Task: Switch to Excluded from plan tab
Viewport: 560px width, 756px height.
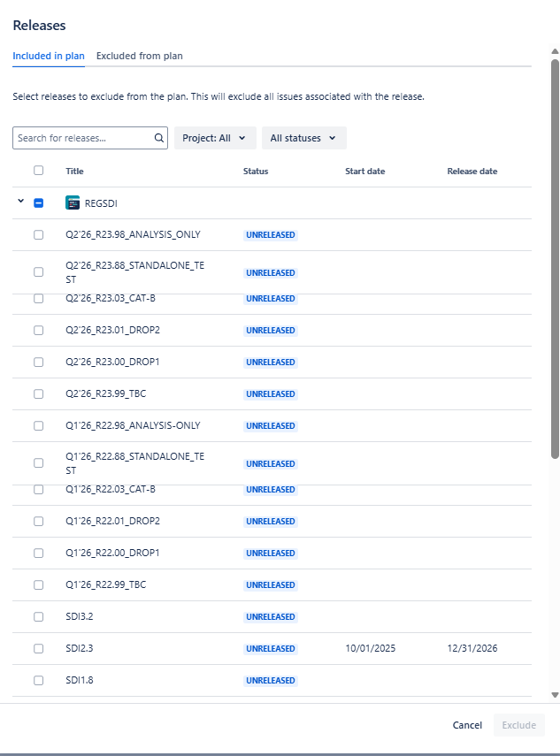Action: click(140, 56)
